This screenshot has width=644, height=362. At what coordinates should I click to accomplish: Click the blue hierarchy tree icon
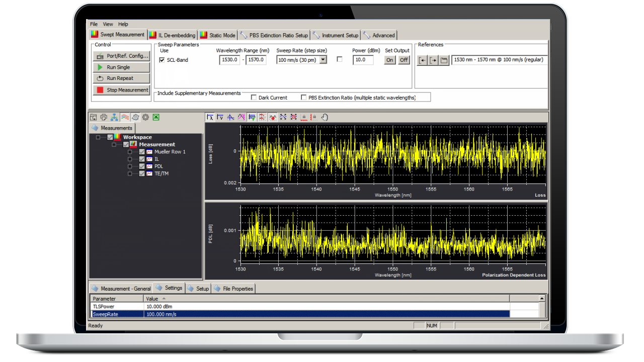pyautogui.click(x=114, y=117)
